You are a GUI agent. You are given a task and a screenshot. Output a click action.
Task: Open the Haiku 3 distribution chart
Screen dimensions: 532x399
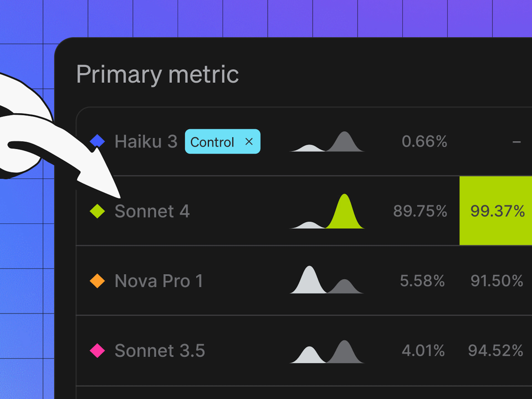327,141
